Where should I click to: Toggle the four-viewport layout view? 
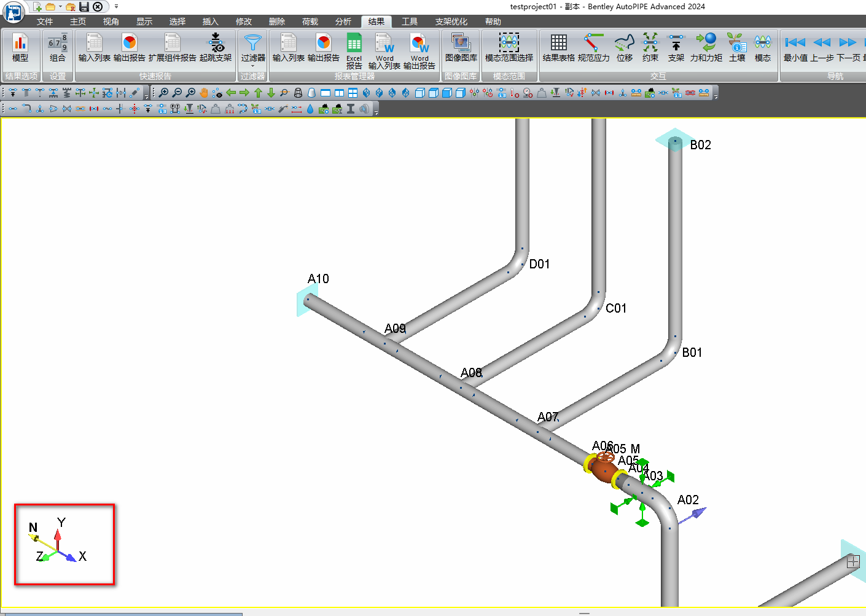coord(353,93)
